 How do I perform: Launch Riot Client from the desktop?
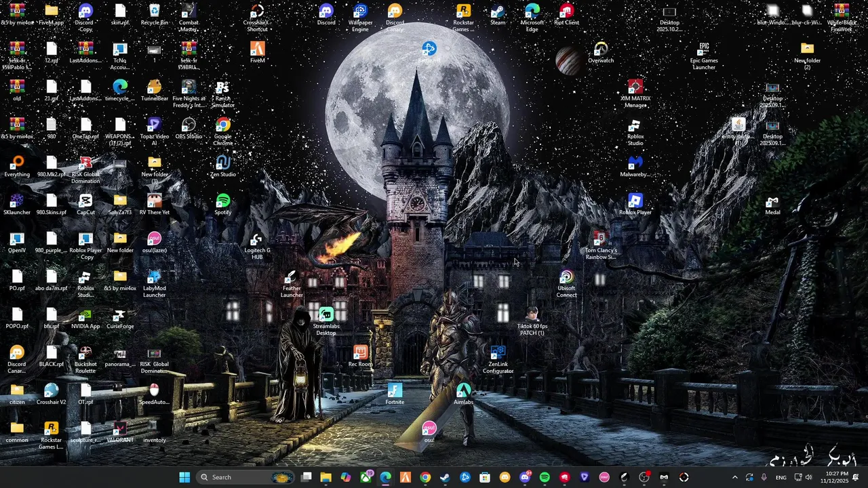pyautogui.click(x=566, y=15)
